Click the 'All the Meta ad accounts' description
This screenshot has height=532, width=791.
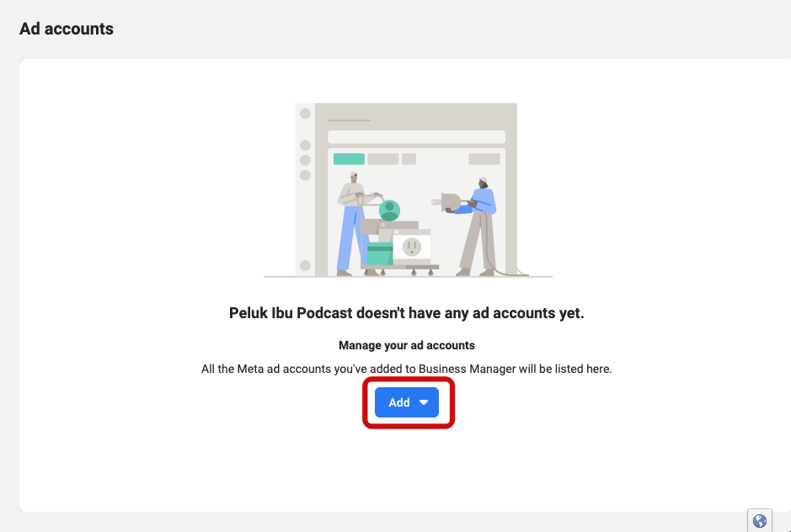pyautogui.click(x=407, y=370)
